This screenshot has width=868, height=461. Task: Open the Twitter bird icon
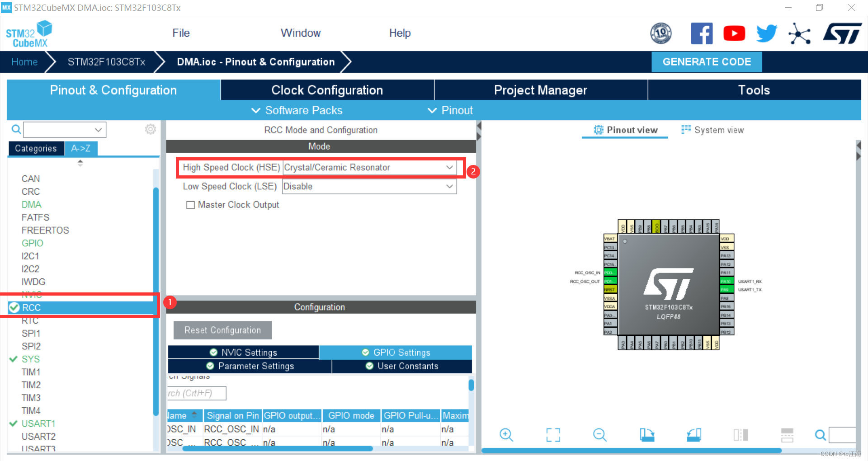point(767,33)
